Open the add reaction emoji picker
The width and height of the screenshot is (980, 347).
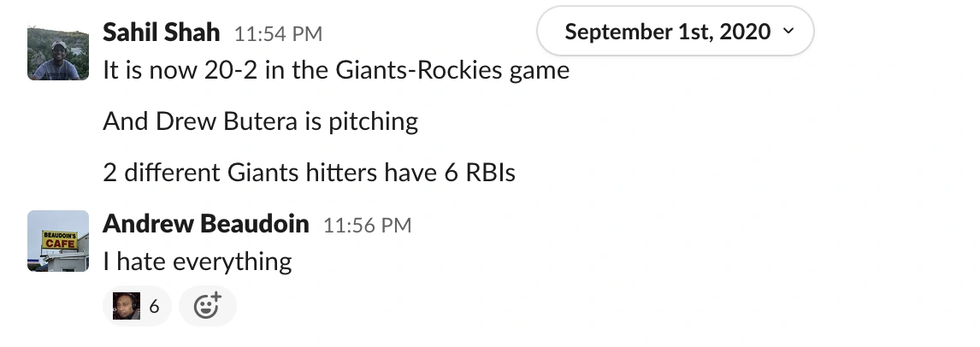(207, 306)
